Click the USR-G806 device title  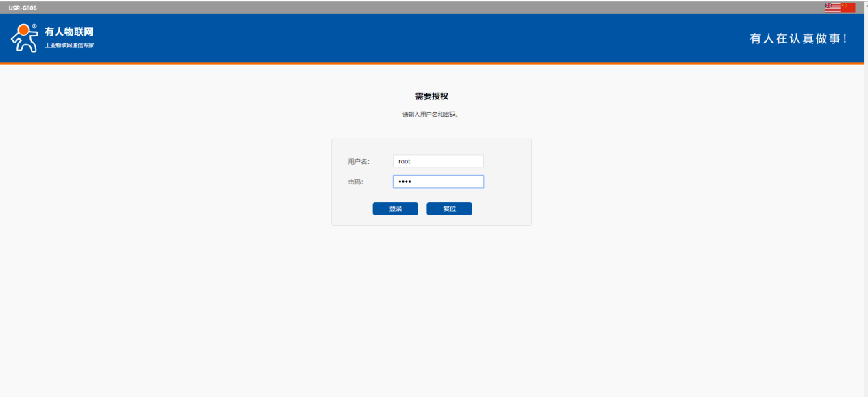click(x=23, y=8)
